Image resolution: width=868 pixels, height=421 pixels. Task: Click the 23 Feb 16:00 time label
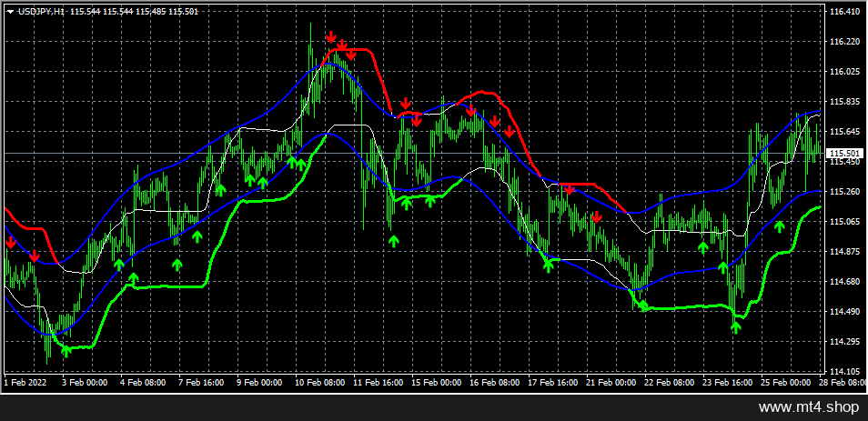(x=726, y=382)
